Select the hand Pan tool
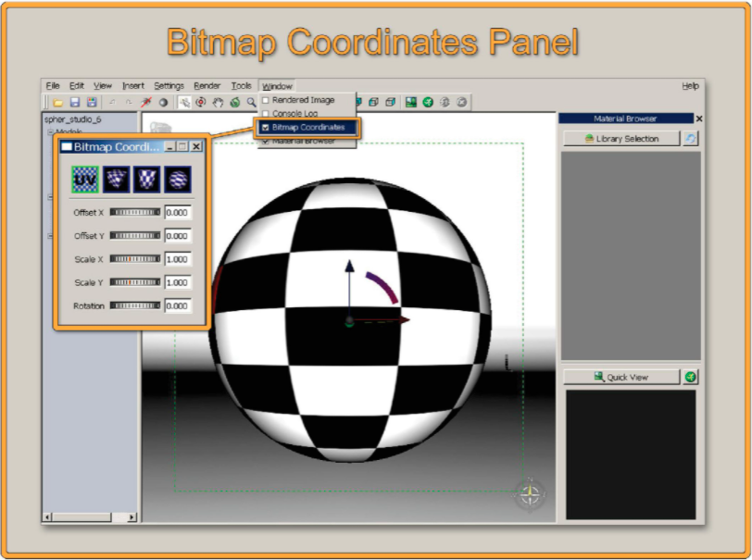The image size is (752, 560). pyautogui.click(x=219, y=102)
